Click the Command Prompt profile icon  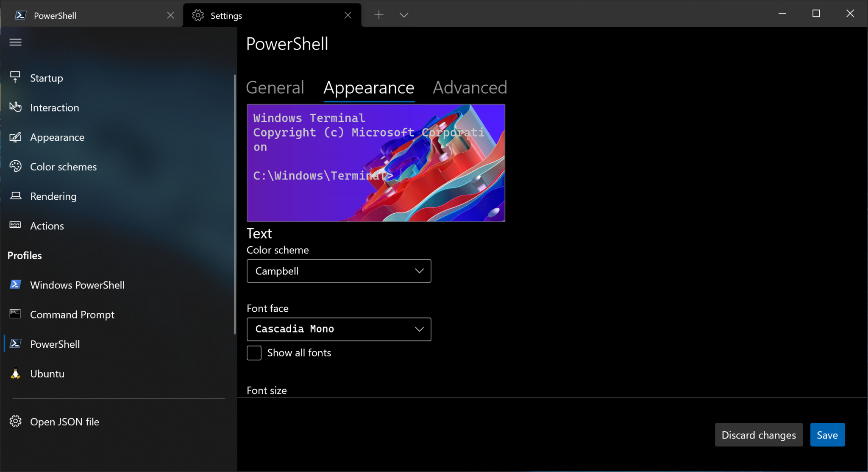pyautogui.click(x=15, y=314)
